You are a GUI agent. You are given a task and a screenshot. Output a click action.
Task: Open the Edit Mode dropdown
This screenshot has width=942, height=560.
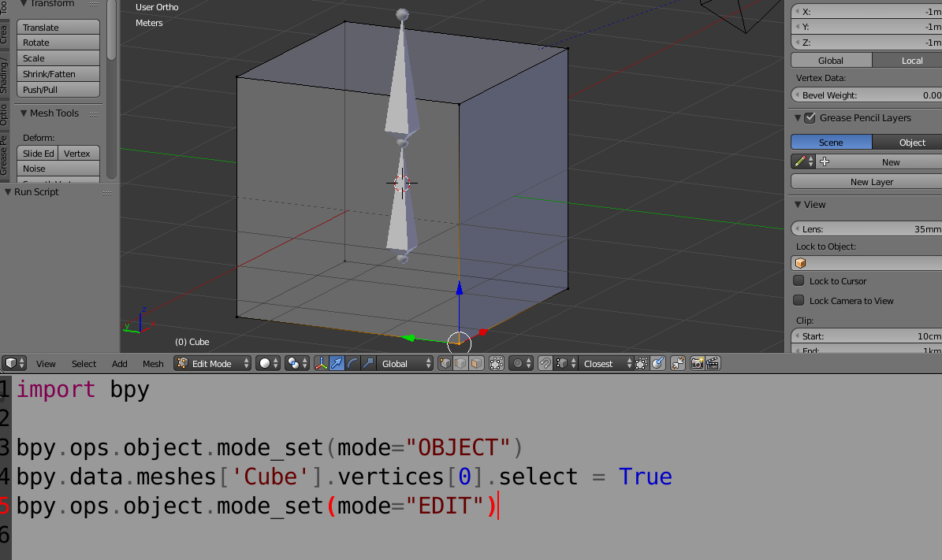coord(212,364)
